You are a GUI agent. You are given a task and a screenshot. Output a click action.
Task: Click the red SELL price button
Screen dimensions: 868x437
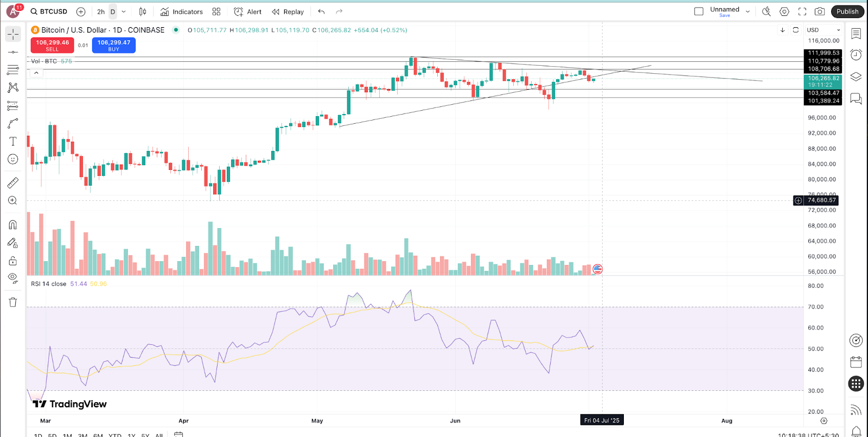(x=52, y=45)
